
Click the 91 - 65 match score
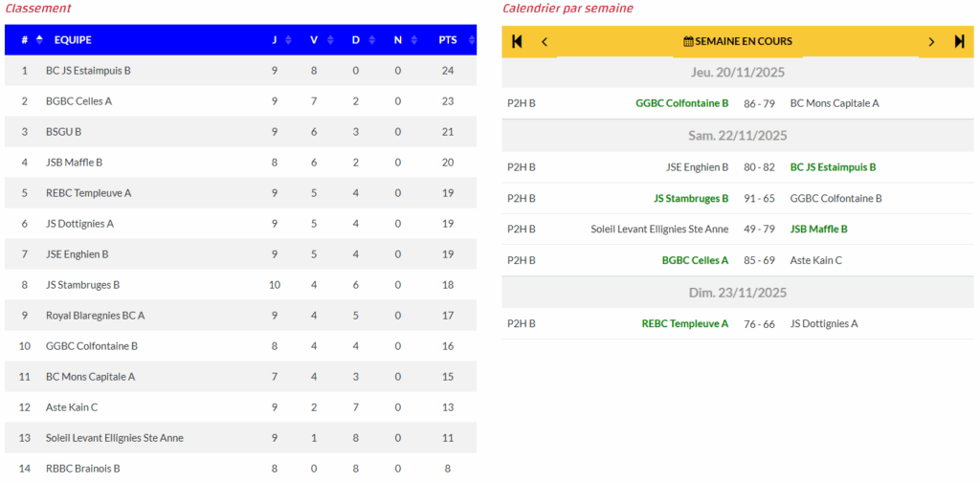(759, 198)
